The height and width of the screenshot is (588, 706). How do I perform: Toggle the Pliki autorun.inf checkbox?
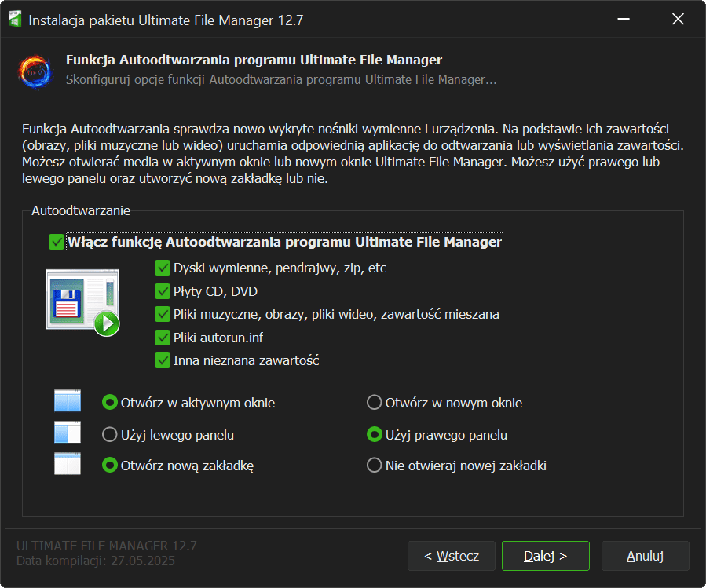(x=163, y=338)
